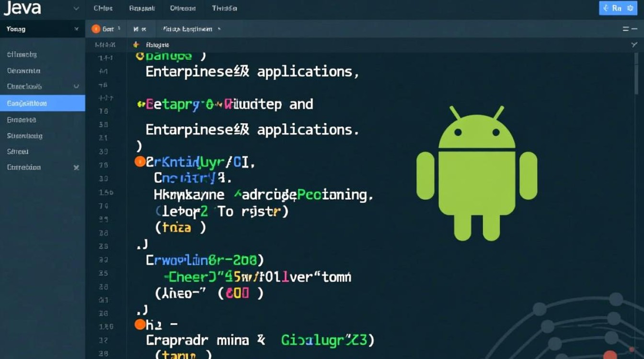644x359 pixels.
Task: Click the orange breakpoint dot near the bottom line
Action: coord(140,324)
